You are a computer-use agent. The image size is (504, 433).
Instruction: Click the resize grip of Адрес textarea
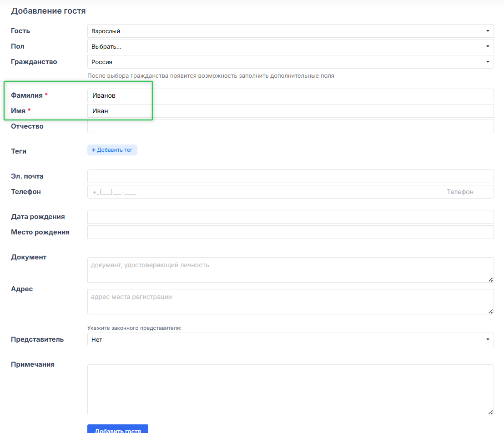(490, 311)
